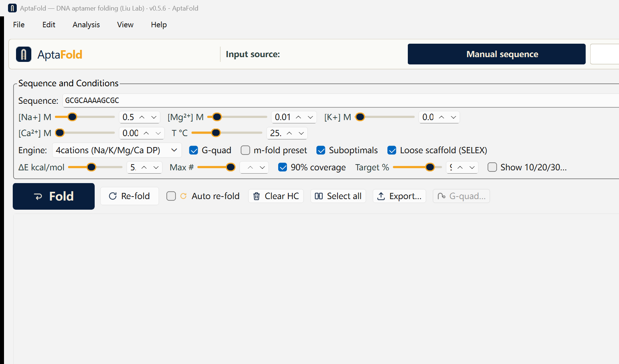Open the Analysis menu
Screen dimensions: 619x364
86,25
